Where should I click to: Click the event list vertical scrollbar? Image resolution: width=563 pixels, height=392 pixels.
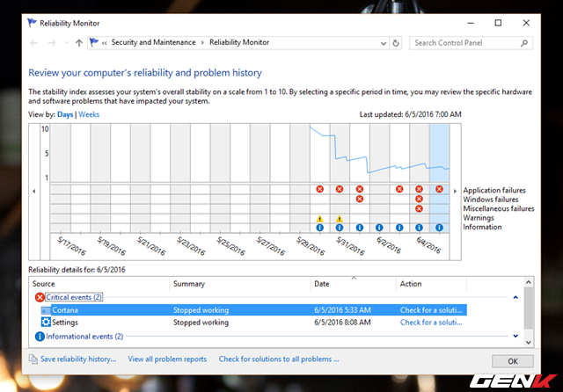[528, 316]
